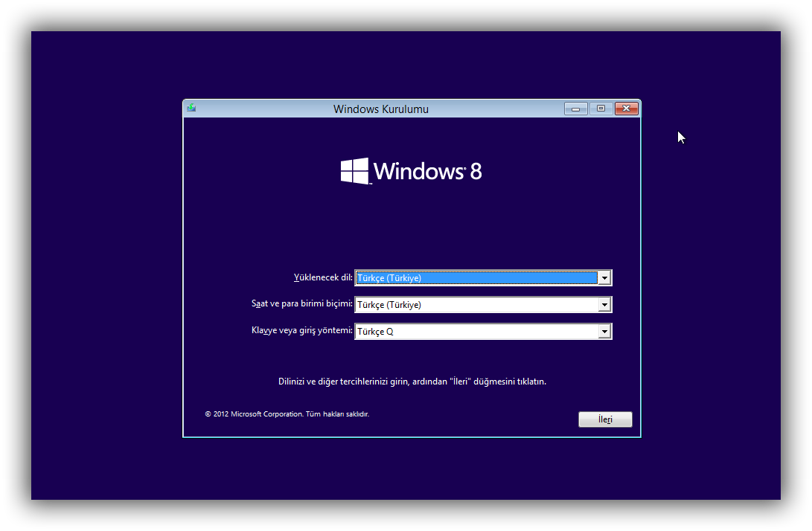Click the Windows Kurulumu title text
Screen dimensions: 812x531
click(x=380, y=109)
